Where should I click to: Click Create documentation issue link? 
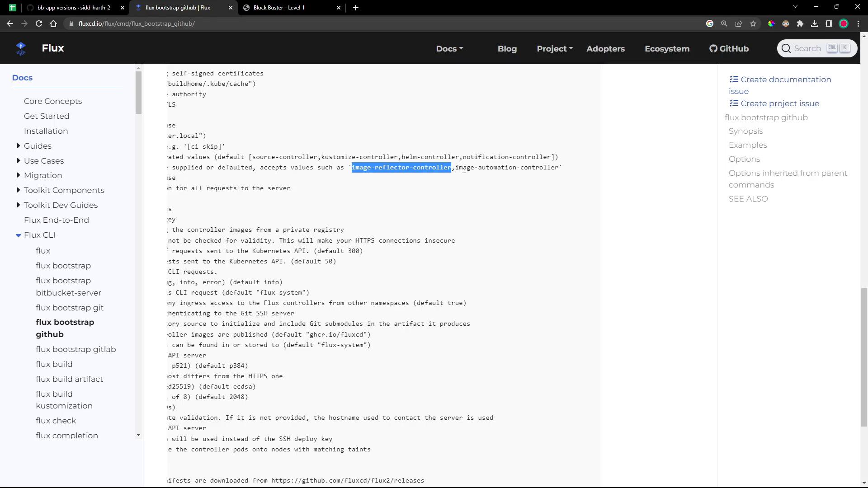[x=780, y=85]
